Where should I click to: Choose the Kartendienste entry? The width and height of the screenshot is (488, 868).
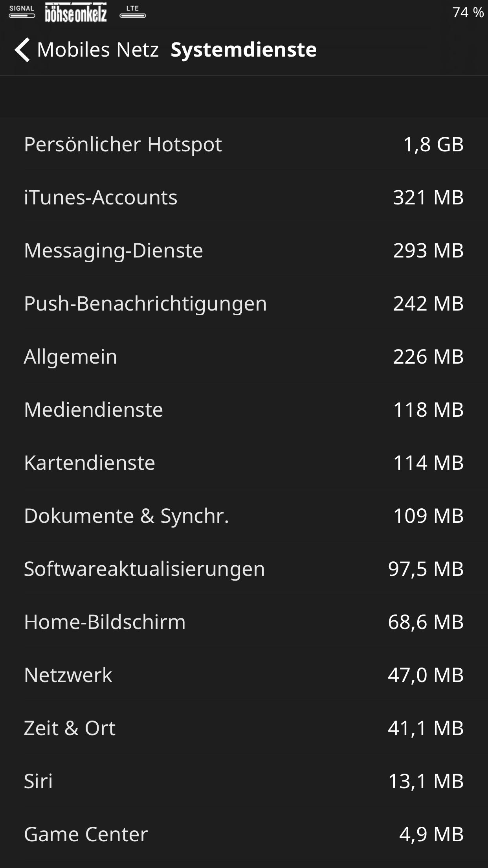[x=244, y=463]
